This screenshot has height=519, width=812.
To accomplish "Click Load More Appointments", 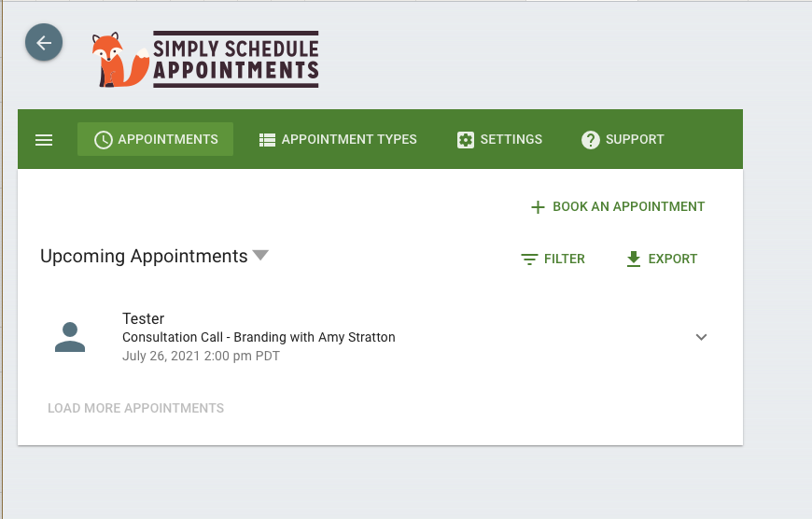I will (135, 408).
